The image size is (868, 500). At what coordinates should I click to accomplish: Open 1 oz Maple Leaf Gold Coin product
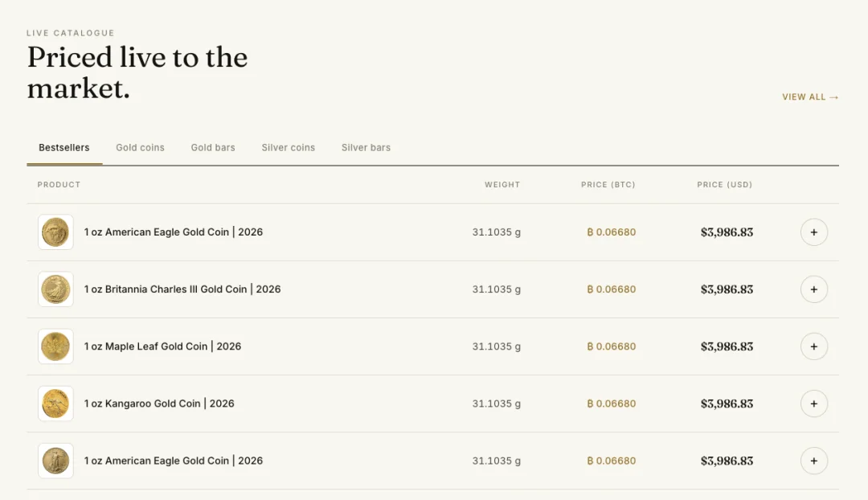(x=162, y=346)
